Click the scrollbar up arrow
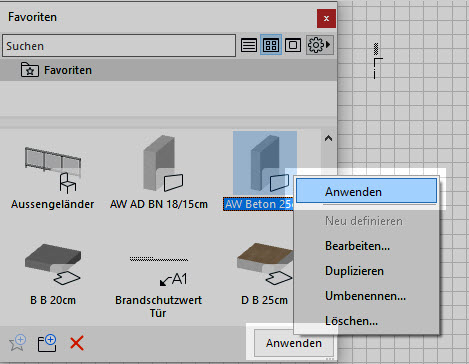 (328, 138)
